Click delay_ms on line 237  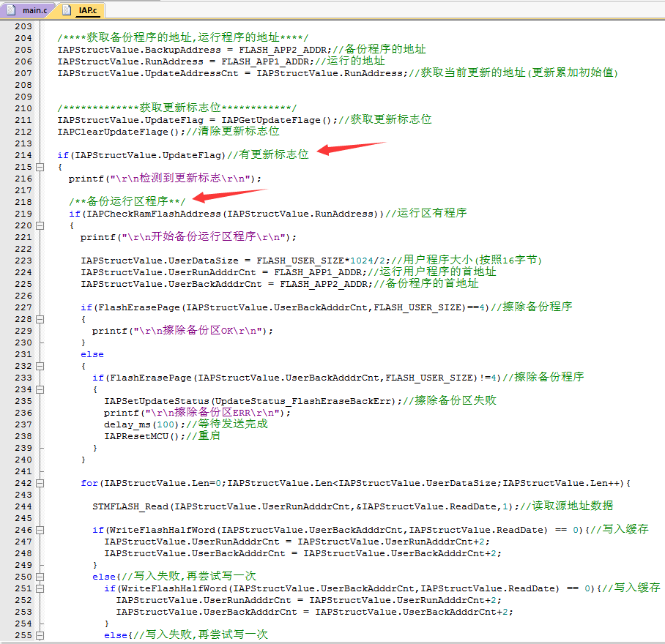[127, 424]
